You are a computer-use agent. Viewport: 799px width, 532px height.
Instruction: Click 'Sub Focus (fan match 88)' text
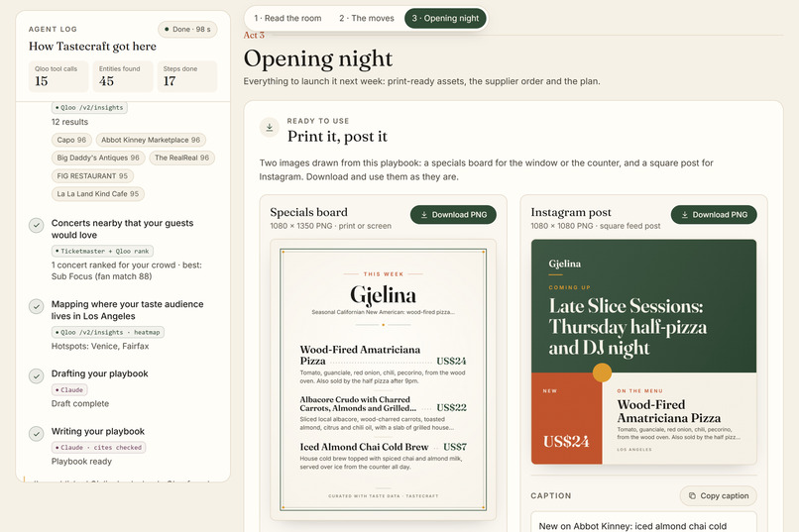coord(101,276)
